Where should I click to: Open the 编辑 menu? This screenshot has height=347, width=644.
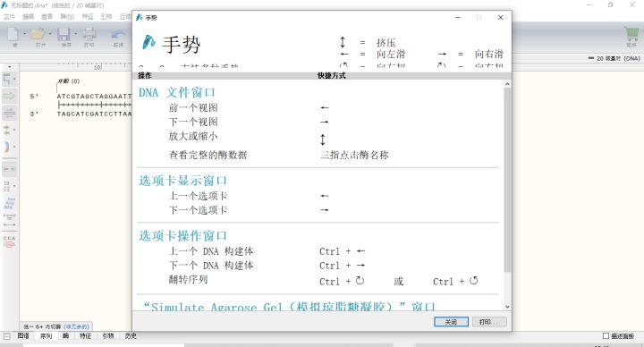pyautogui.click(x=28, y=16)
